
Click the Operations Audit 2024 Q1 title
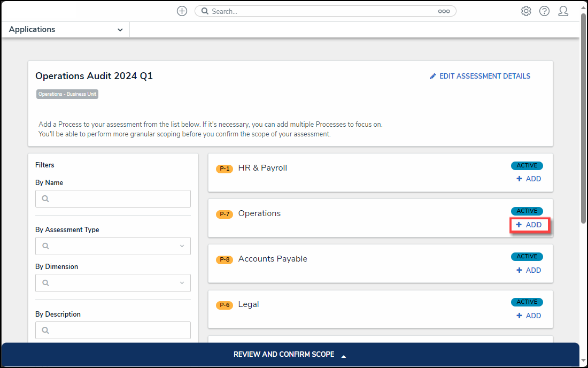pyautogui.click(x=94, y=76)
